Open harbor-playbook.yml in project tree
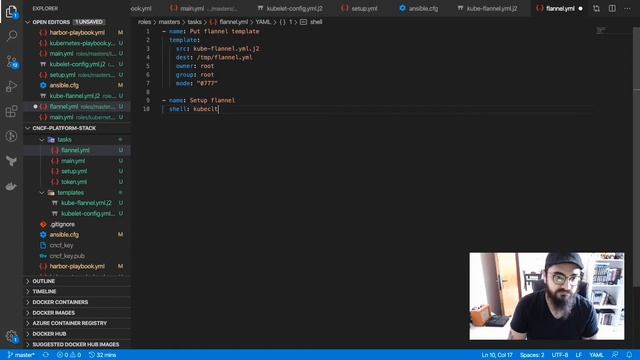The image size is (640, 360). (77, 266)
